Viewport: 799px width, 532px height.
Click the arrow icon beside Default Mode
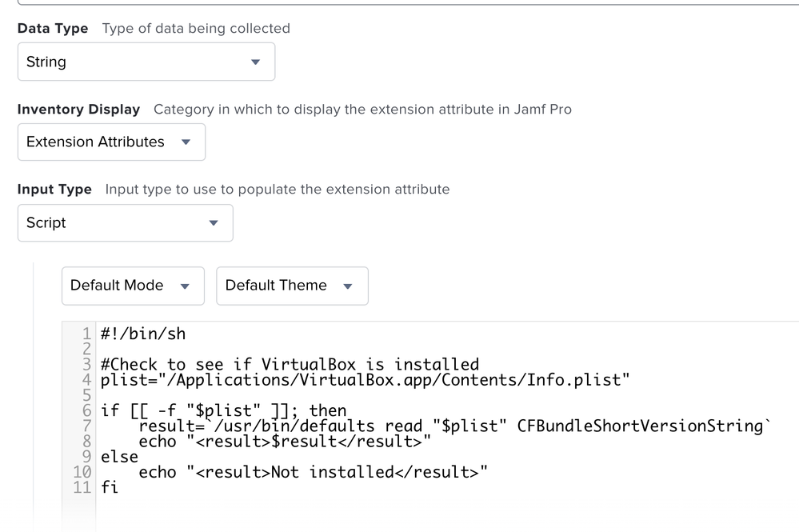185,286
